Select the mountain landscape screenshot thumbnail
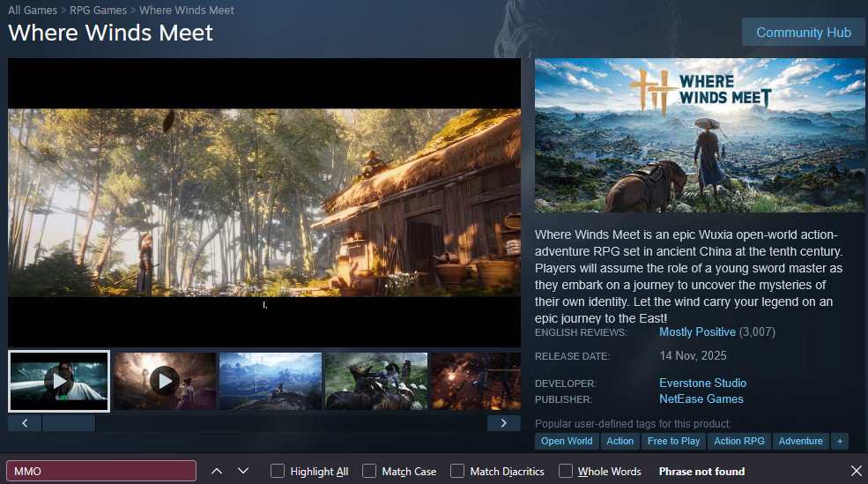This screenshot has width=868, height=484. (x=271, y=381)
